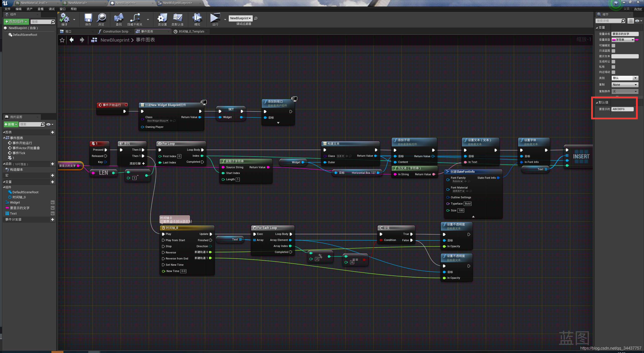Viewport: 644px width, 353px height.
Task: Add a new macro with plus icon
Action: [52, 175]
